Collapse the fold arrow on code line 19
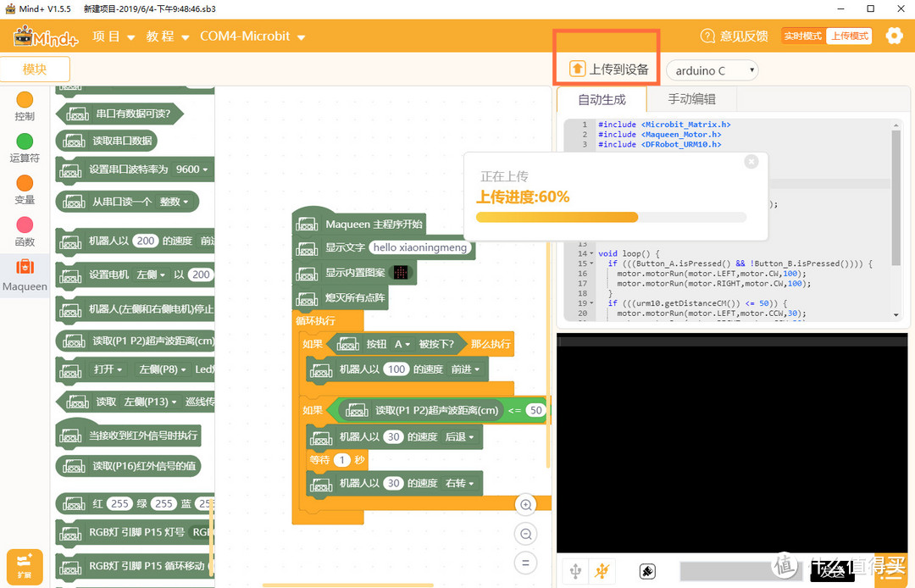The height and width of the screenshot is (588, 915). coord(591,303)
